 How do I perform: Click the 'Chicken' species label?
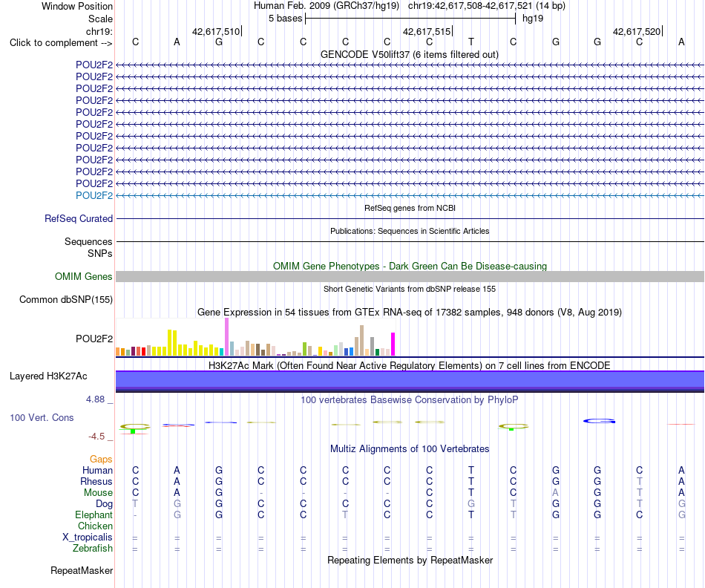[95, 526]
